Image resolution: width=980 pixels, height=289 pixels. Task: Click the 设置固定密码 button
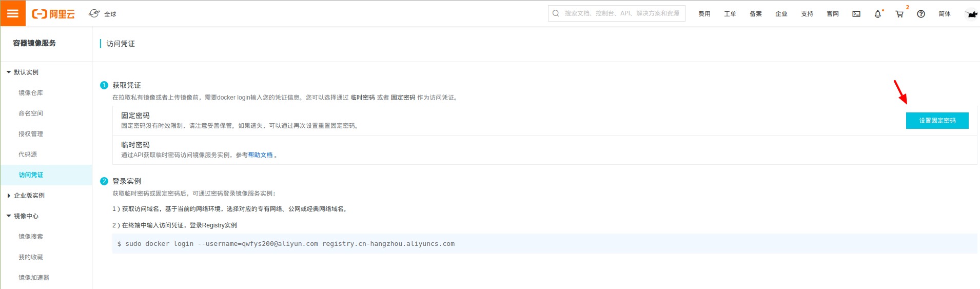(x=937, y=121)
